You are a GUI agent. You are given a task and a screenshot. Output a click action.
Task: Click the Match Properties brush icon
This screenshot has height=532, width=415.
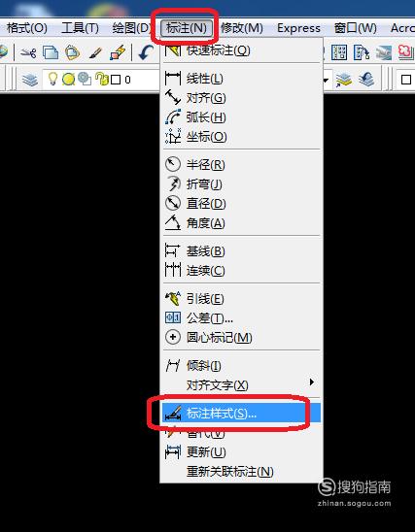coord(96,53)
